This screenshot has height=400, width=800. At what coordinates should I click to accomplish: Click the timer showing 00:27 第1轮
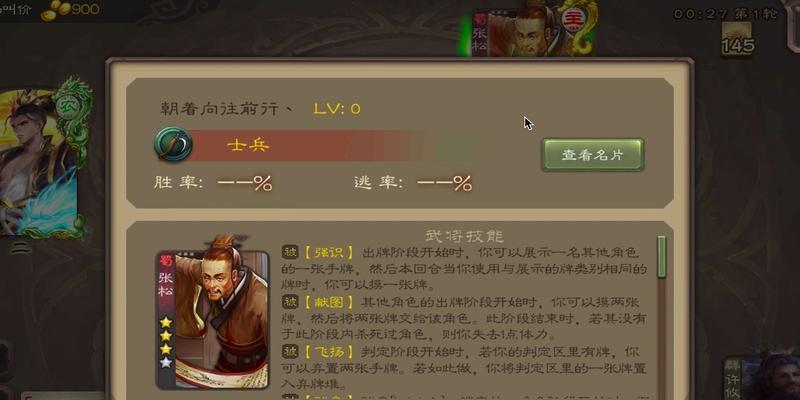[x=726, y=14]
